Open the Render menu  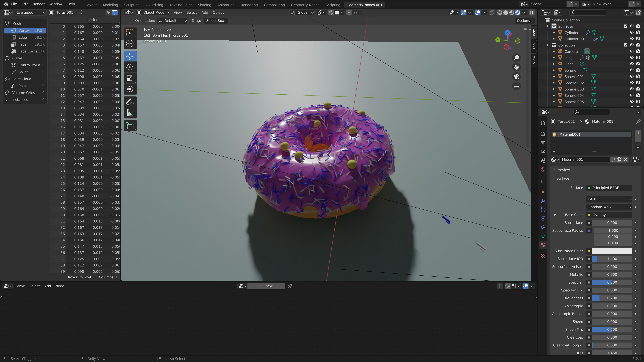[39, 4]
